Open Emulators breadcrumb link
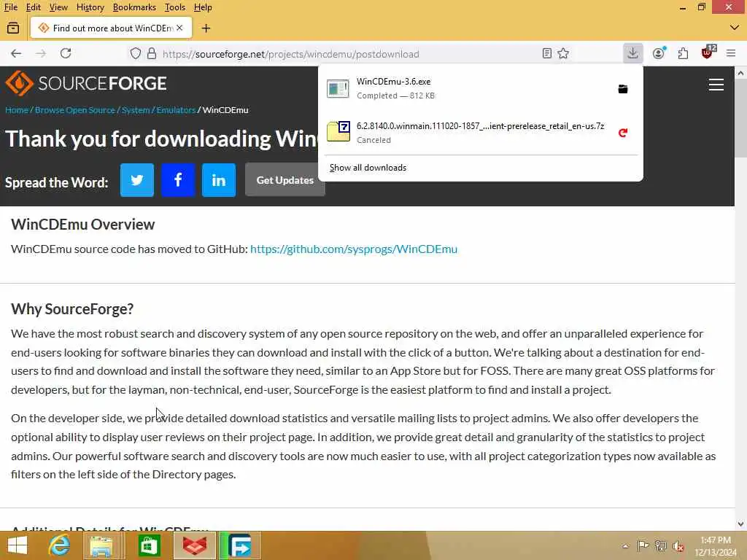Screen dimensions: 747x560 (176, 110)
